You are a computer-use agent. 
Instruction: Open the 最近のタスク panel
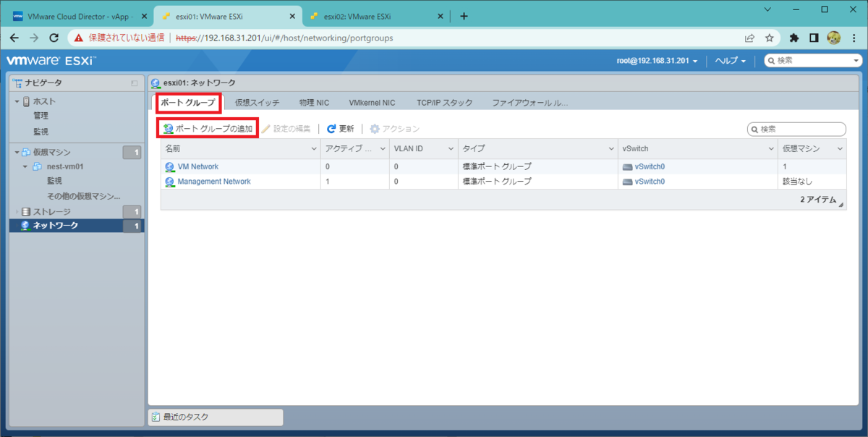coord(216,417)
